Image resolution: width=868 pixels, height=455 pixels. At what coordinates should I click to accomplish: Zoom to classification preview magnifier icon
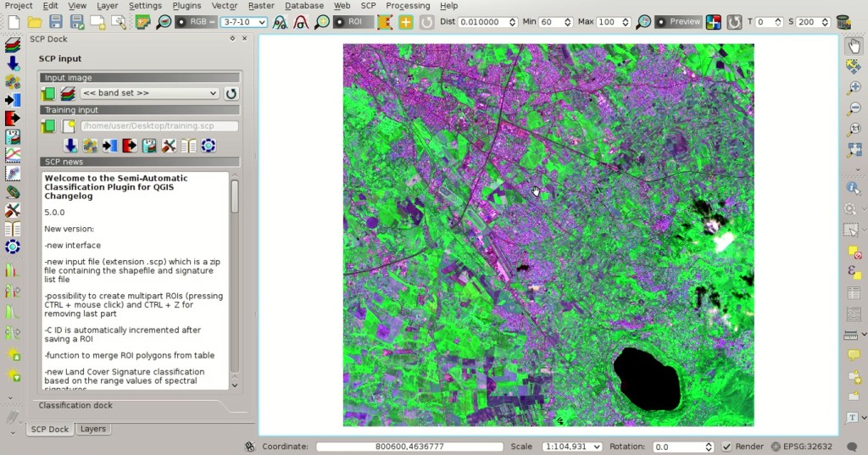[x=643, y=22]
